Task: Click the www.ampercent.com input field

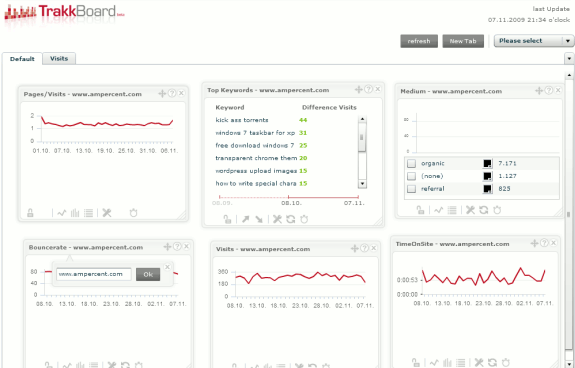Action: (x=94, y=274)
